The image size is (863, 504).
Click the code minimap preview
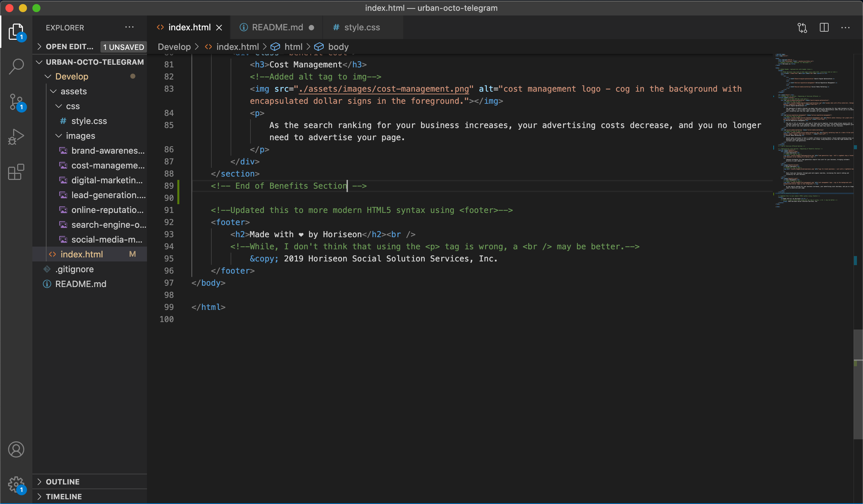tap(814, 131)
